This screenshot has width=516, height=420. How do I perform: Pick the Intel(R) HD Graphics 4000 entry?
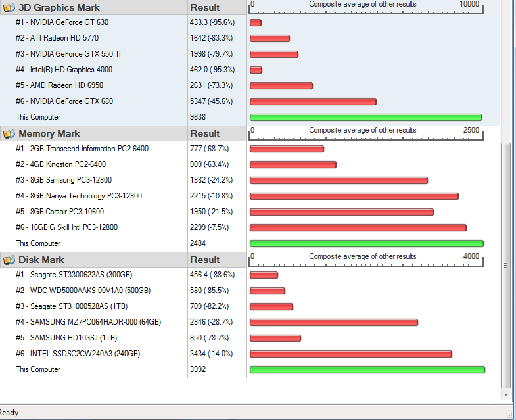click(x=71, y=70)
